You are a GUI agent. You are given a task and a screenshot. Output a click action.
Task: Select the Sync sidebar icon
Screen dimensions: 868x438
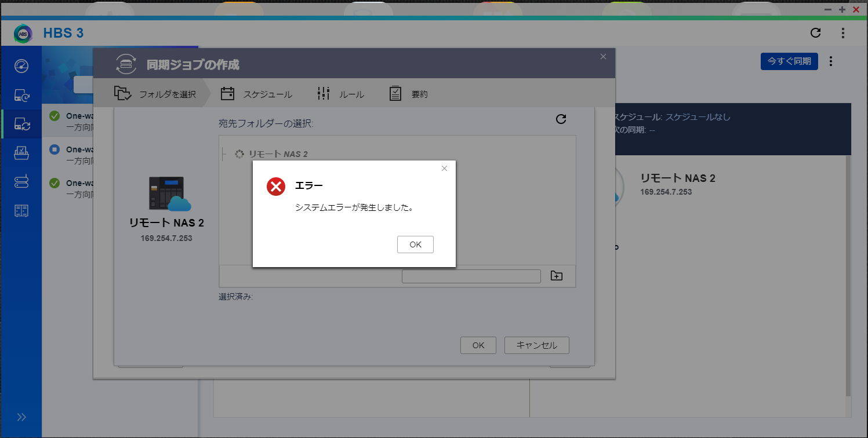pos(21,123)
